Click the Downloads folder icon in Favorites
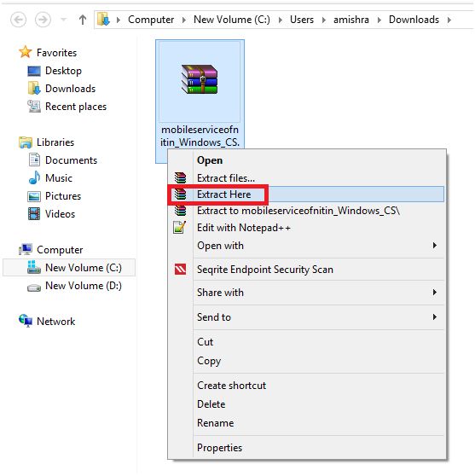Image resolution: width=475 pixels, height=476 pixels. [x=34, y=89]
